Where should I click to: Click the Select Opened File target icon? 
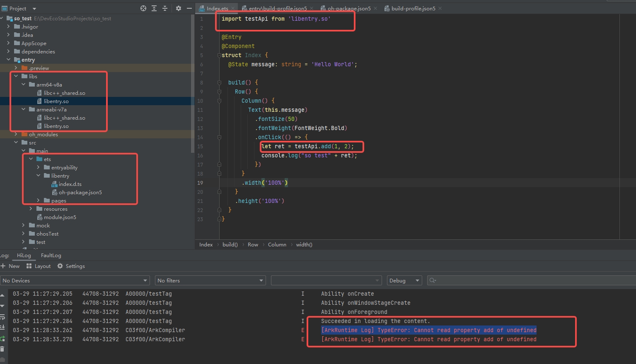pos(143,8)
